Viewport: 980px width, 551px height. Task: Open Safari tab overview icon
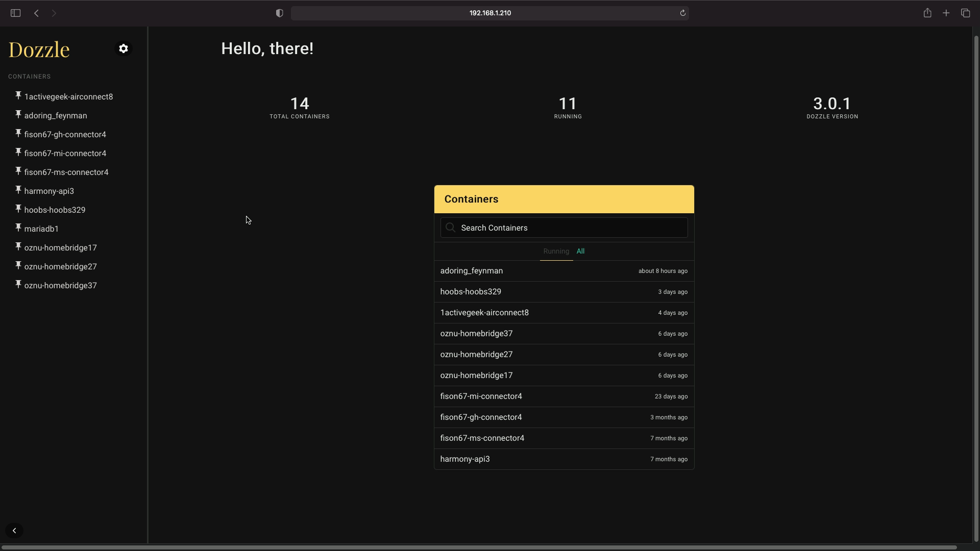(965, 13)
